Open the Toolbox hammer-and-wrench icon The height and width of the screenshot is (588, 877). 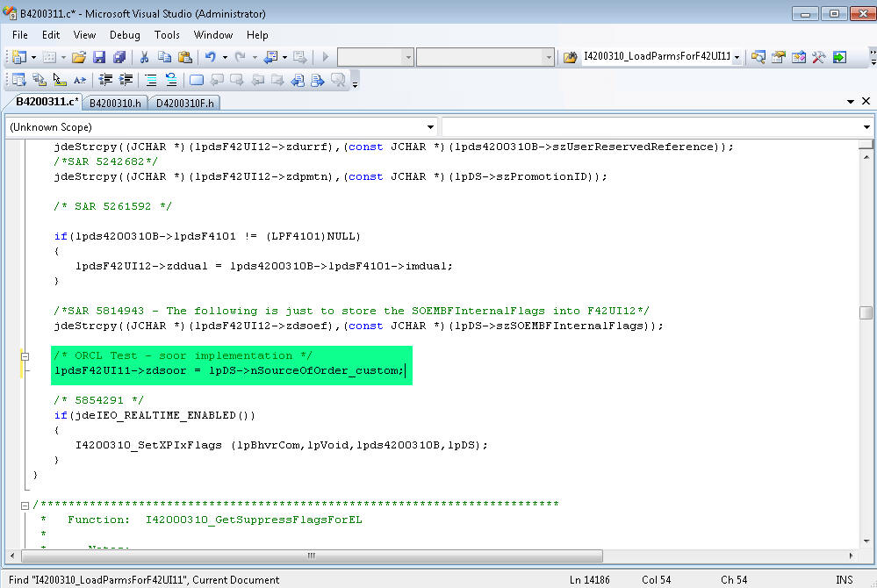coord(818,57)
